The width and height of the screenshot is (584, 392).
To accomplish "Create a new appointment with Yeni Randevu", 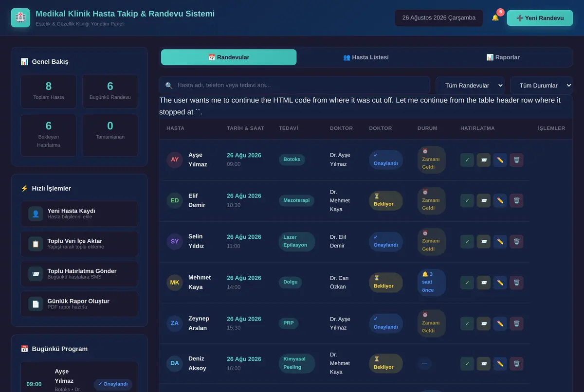I will (540, 18).
